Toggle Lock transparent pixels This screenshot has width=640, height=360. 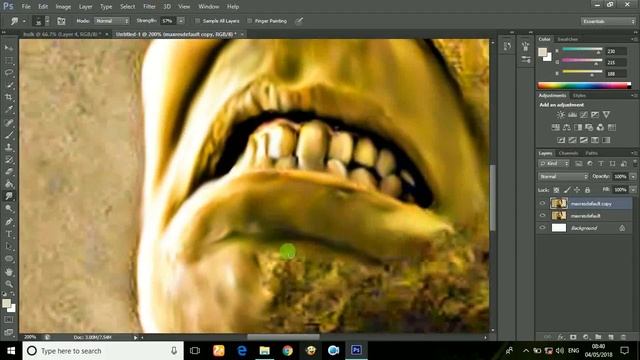556,190
